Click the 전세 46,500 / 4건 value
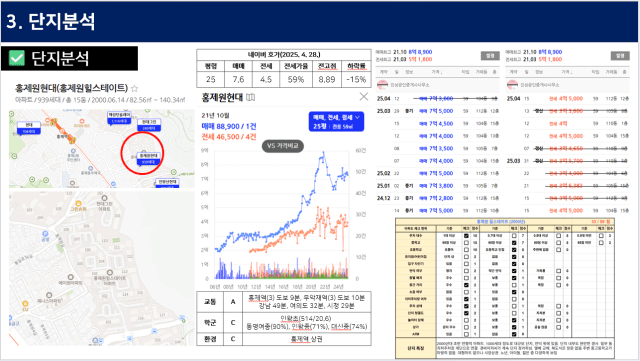The image size is (640, 361). point(229,137)
